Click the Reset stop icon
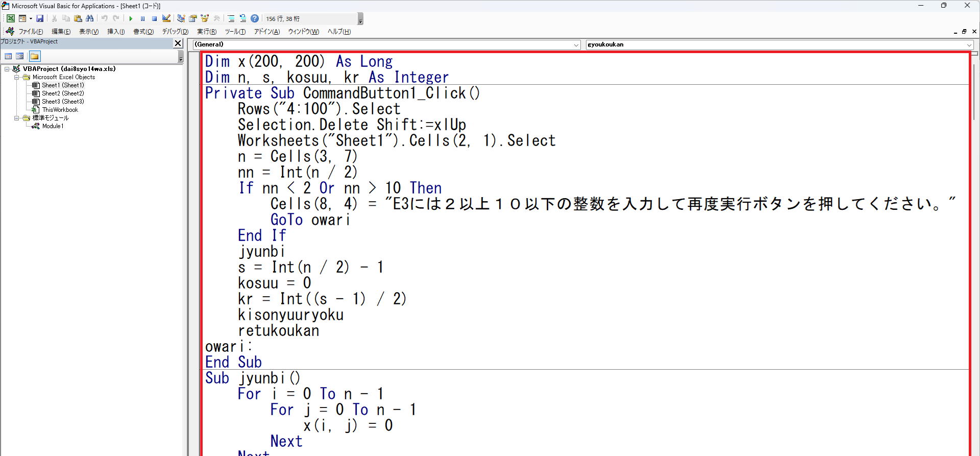Image resolution: width=980 pixels, height=456 pixels. coord(154,18)
